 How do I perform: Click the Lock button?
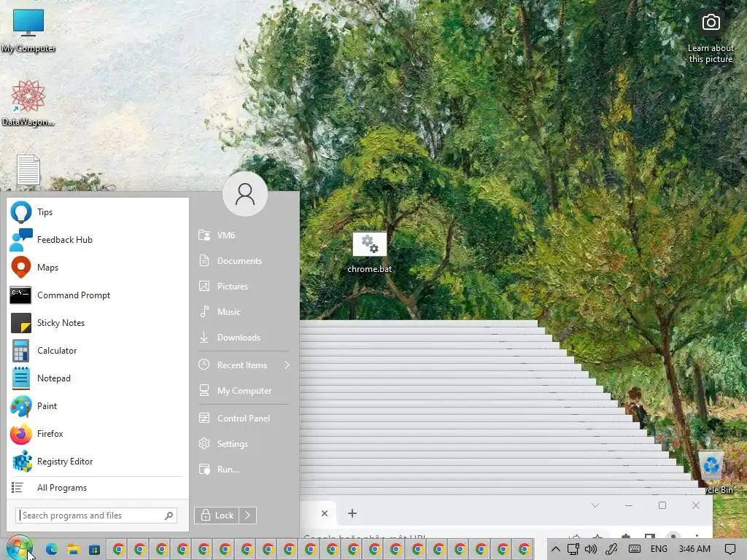pyautogui.click(x=217, y=516)
